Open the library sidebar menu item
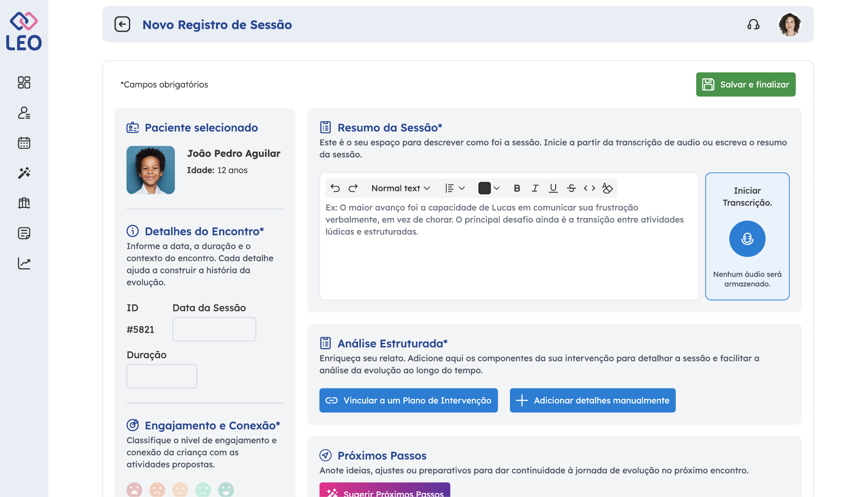Image resolution: width=868 pixels, height=497 pixels. coord(24,203)
